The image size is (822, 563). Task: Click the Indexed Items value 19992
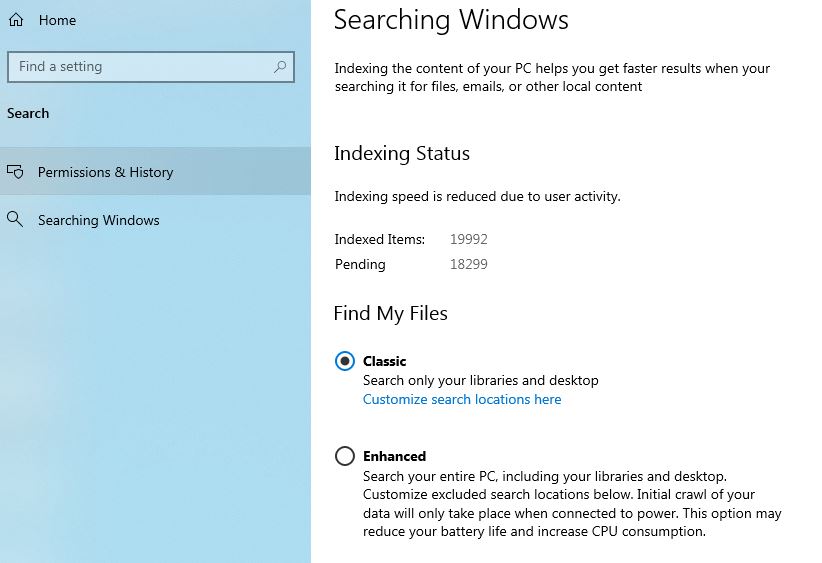[469, 239]
